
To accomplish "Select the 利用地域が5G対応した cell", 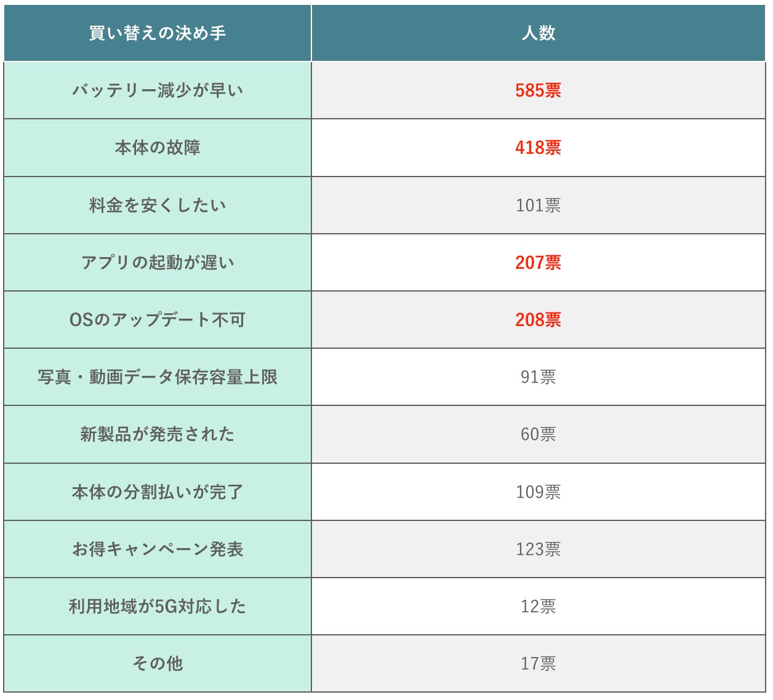I will (x=158, y=607).
